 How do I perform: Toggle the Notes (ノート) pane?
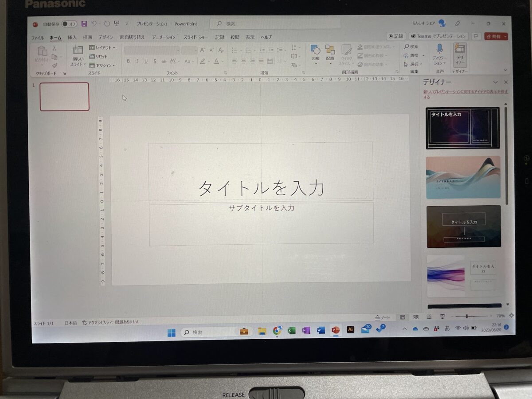pos(383,317)
